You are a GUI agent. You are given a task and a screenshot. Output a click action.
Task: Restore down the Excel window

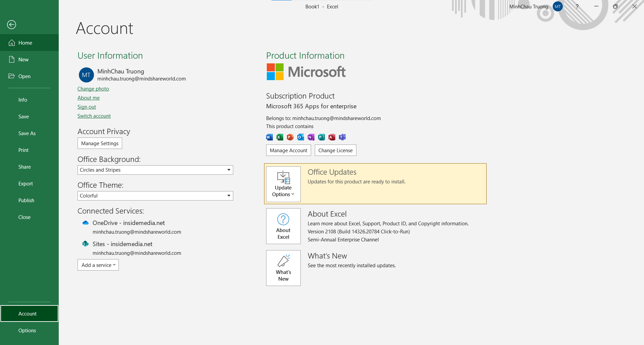click(615, 6)
